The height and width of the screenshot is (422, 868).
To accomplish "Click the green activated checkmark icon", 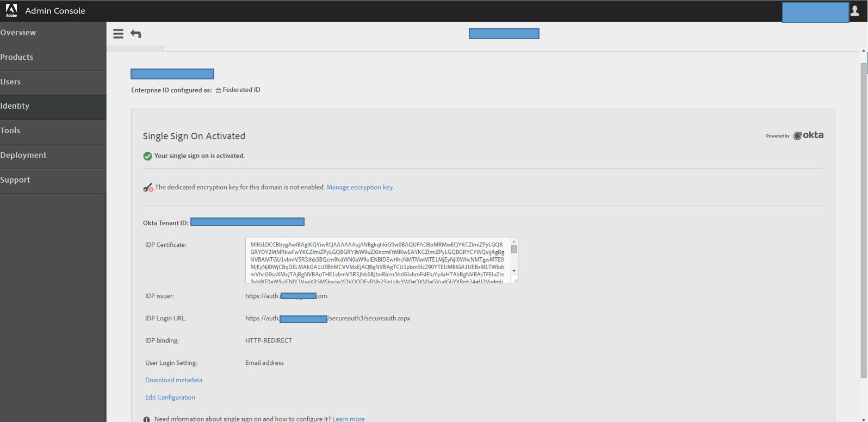I will pos(147,156).
